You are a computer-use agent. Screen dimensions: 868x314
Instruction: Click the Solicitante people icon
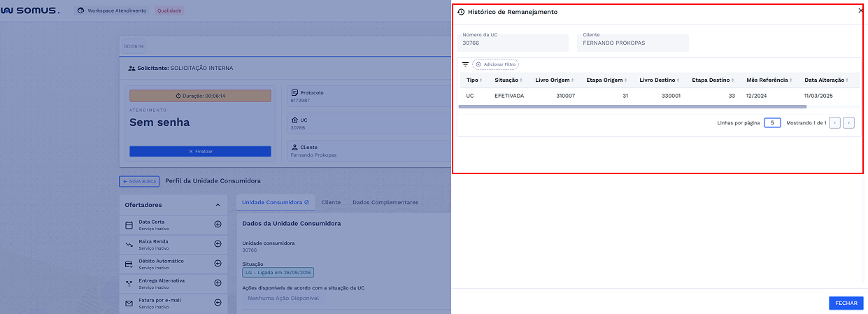tap(131, 69)
